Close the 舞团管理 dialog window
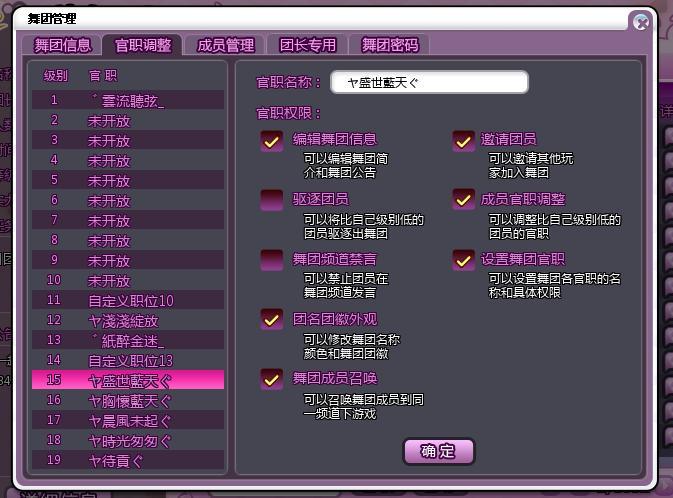Viewport: 673px width, 498px height. click(641, 21)
